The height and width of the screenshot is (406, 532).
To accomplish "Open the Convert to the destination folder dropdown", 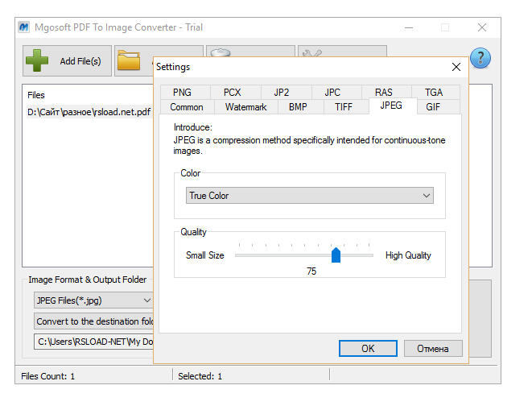I will pos(93,321).
